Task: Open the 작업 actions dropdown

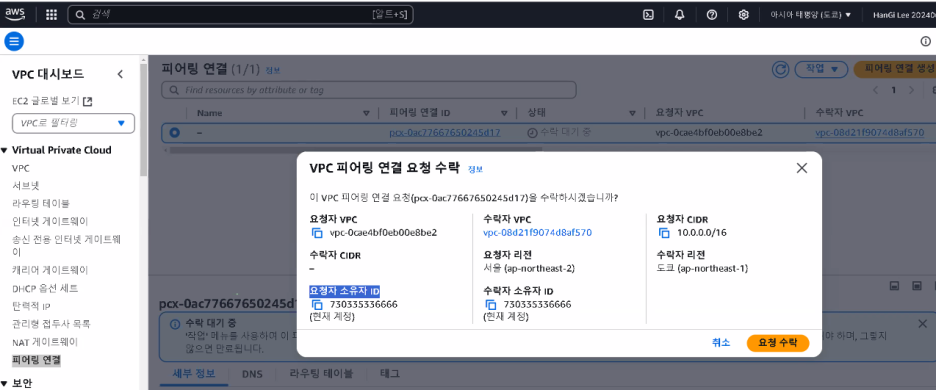Action: 821,69
